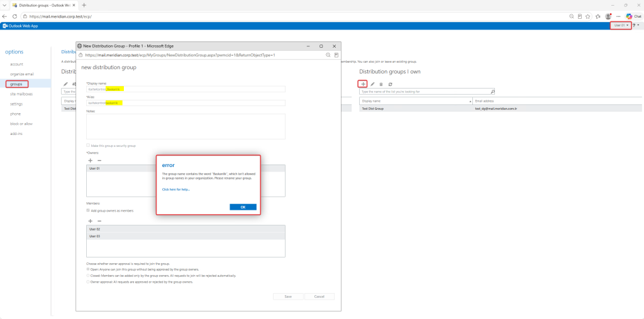
Task: Select the account option in sidebar
Action: 16,64
